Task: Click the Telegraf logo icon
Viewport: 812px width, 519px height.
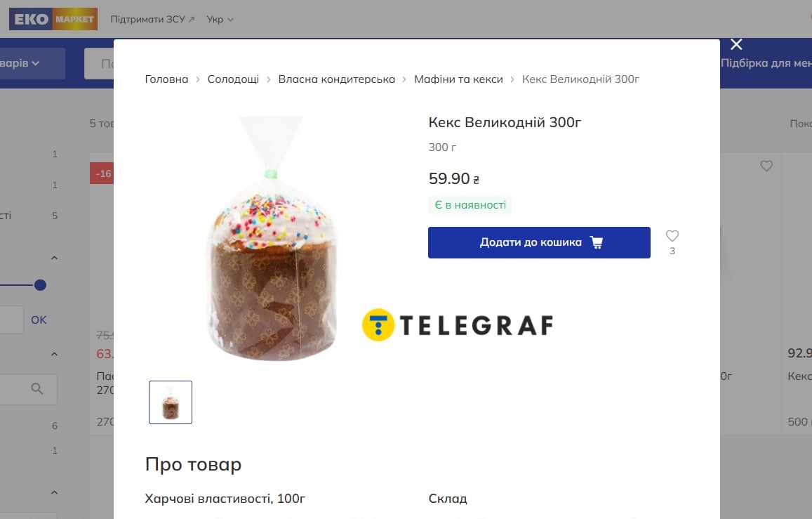Action: [378, 324]
